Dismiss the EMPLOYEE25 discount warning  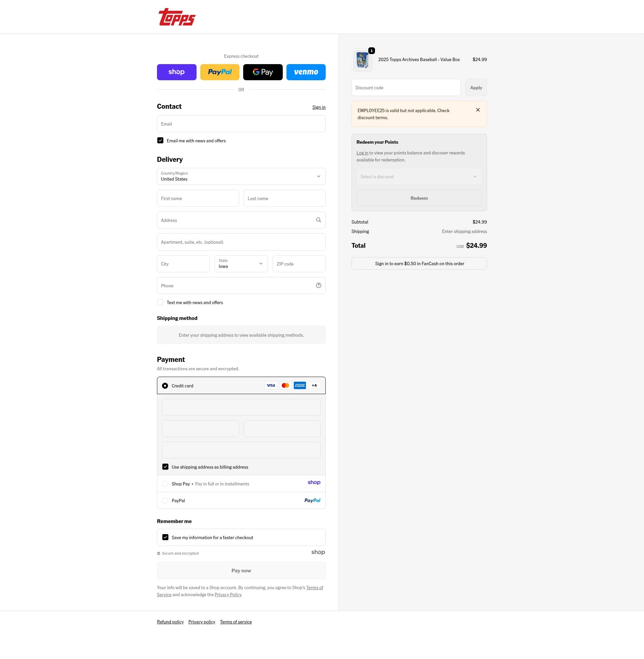(x=478, y=110)
